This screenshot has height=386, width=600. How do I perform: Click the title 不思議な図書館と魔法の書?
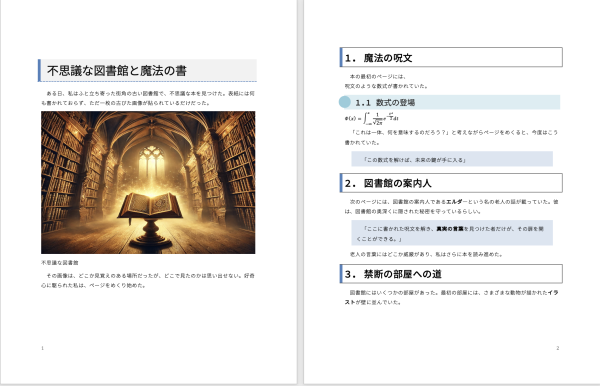[x=117, y=71]
